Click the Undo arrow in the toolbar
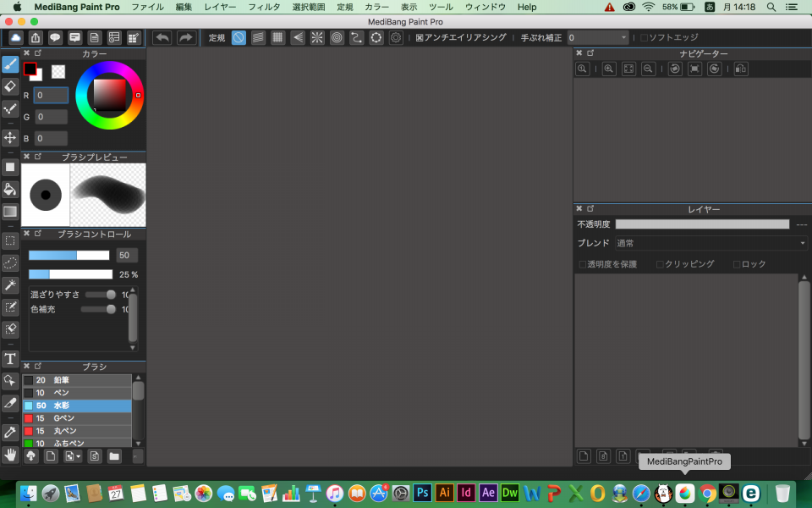This screenshot has height=508, width=812. tap(162, 37)
